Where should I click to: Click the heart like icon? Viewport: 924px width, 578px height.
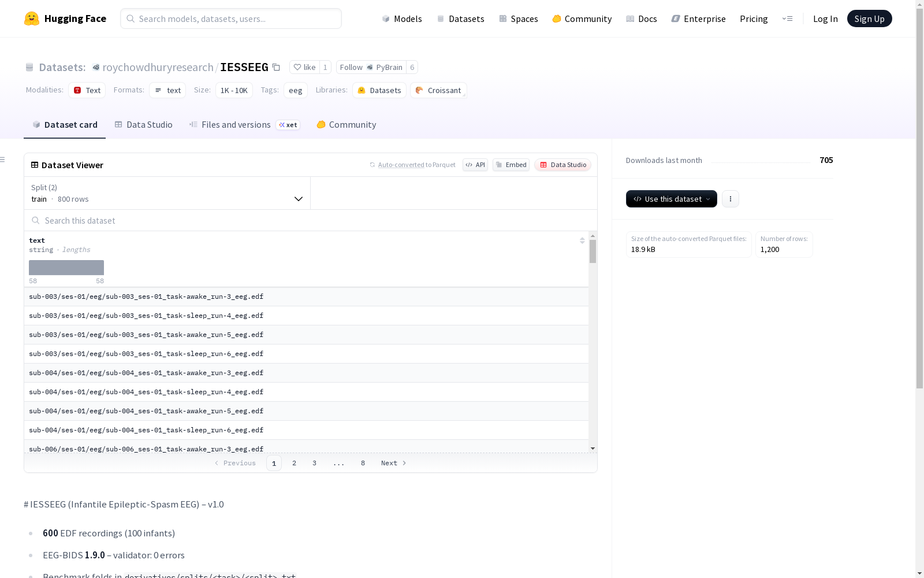(297, 67)
